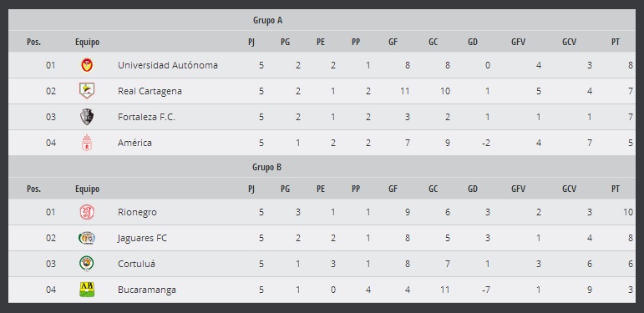Click the Grupo A header
The image size is (644, 313).
268,20
